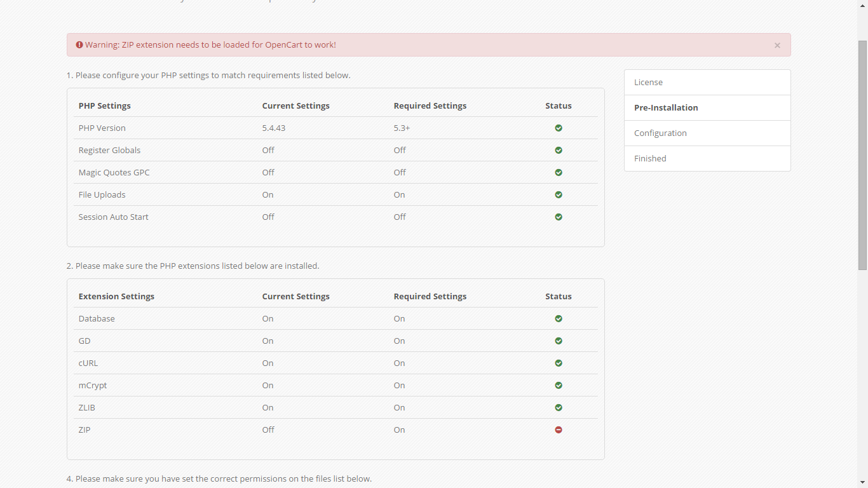
Task: Click the ZIP extension row label
Action: point(85,430)
